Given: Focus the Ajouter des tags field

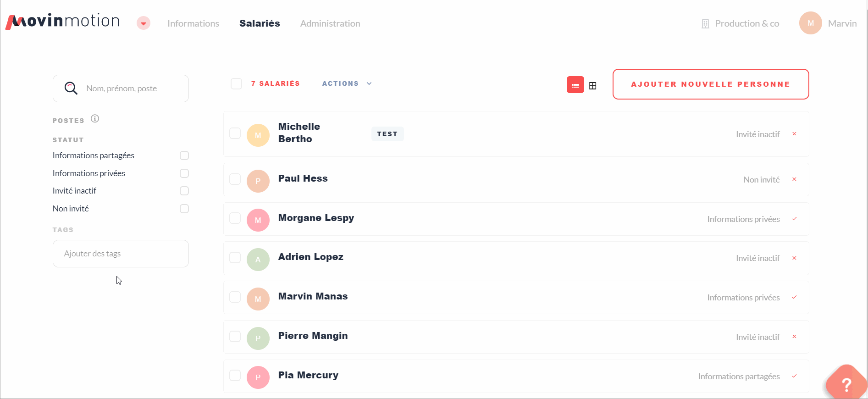Looking at the screenshot, I should click(x=121, y=254).
